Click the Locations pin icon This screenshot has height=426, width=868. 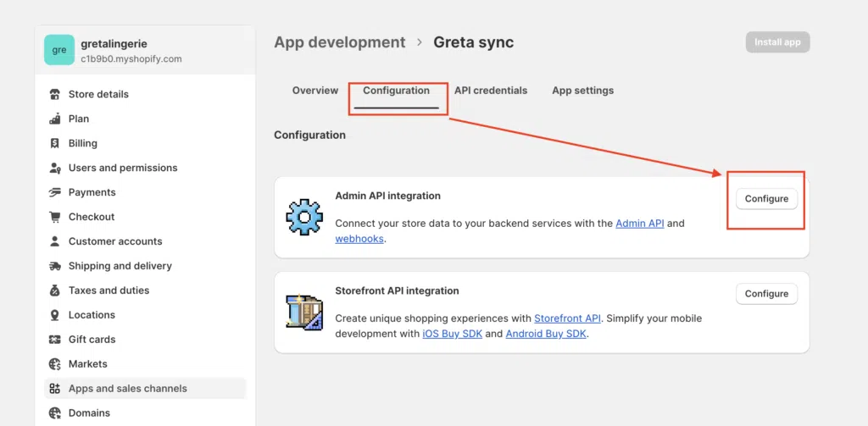pyautogui.click(x=55, y=315)
